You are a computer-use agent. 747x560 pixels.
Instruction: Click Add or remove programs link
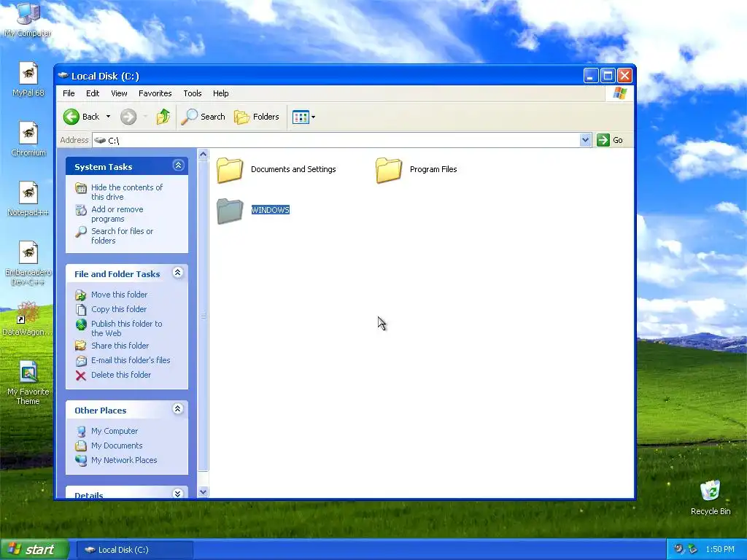coord(117,214)
